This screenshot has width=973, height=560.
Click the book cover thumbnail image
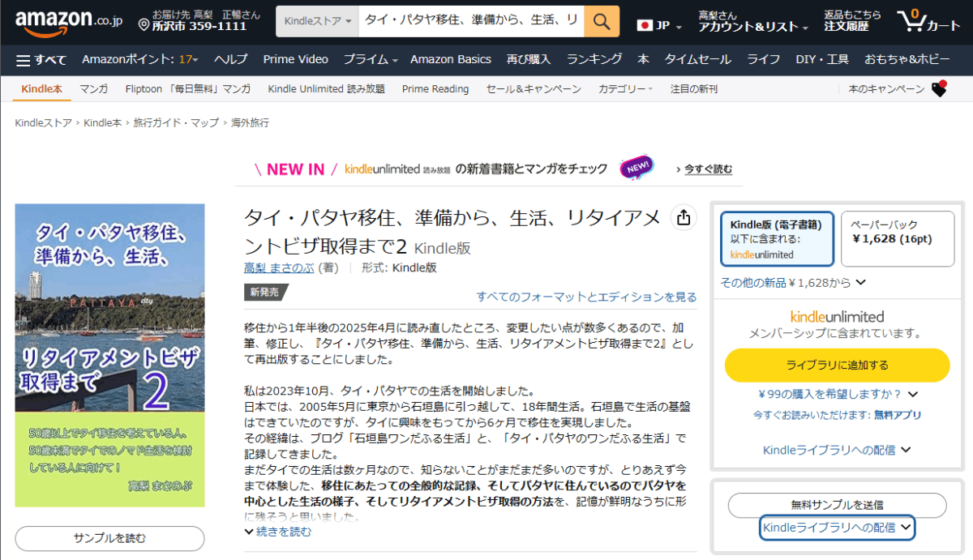[x=109, y=356]
